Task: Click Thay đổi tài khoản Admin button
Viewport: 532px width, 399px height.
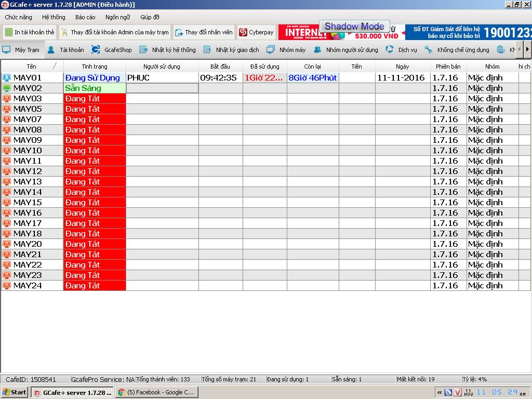Action: pos(115,32)
